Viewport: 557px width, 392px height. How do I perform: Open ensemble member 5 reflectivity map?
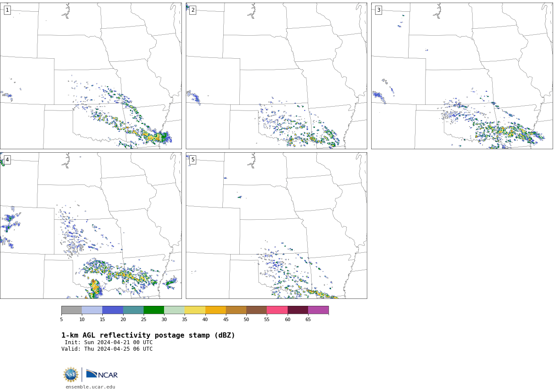pyautogui.click(x=276, y=225)
